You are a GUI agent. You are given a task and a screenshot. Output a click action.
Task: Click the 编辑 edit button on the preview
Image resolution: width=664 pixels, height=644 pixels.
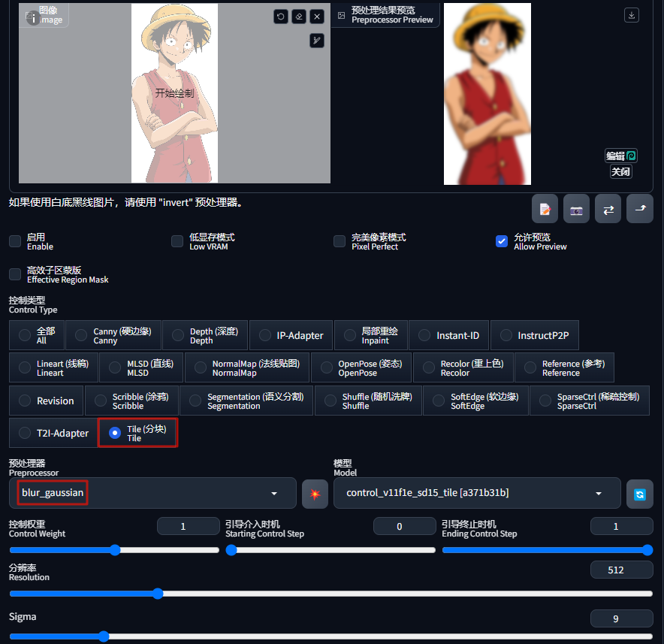(620, 156)
